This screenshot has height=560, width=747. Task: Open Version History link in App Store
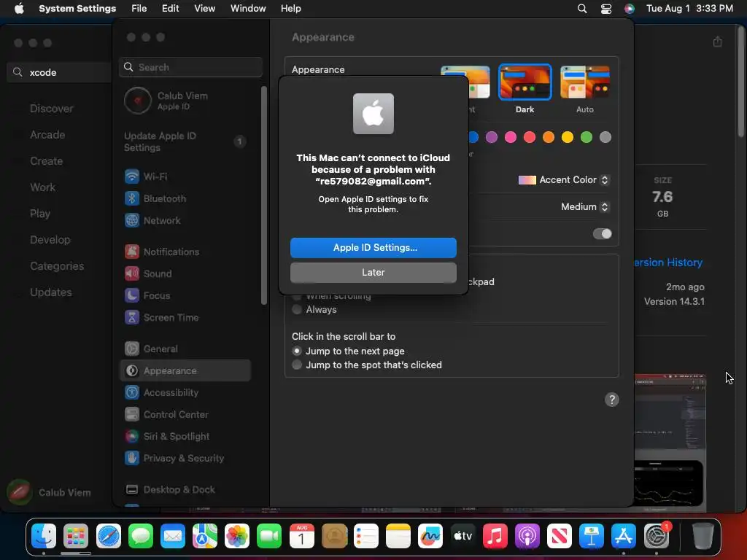(x=667, y=262)
